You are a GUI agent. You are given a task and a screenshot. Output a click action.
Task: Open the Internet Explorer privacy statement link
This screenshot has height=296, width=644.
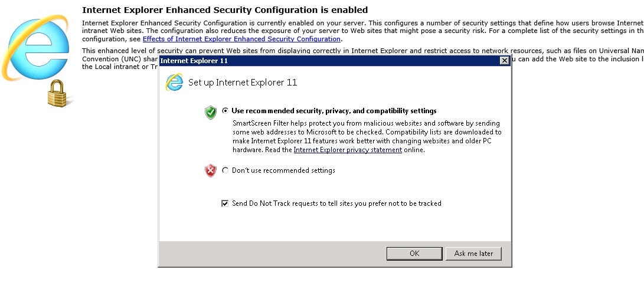348,150
